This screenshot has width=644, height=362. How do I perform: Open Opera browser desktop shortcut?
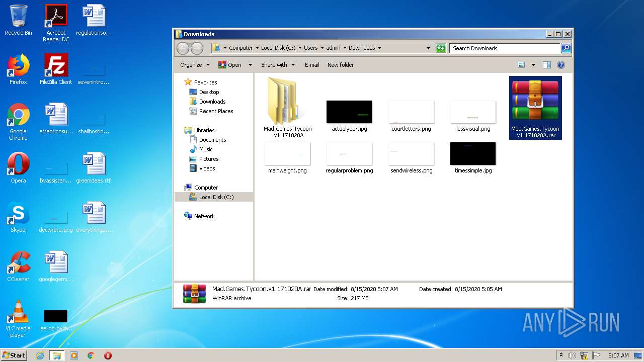coord(18,168)
